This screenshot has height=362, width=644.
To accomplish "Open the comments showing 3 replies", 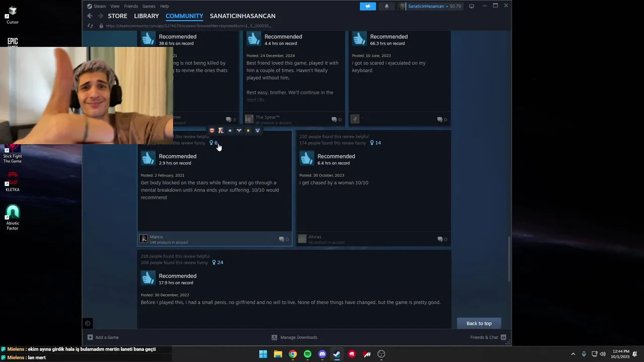I will (230, 120).
